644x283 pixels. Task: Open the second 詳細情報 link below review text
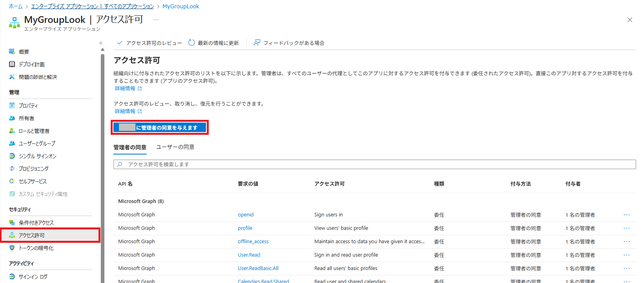click(128, 111)
